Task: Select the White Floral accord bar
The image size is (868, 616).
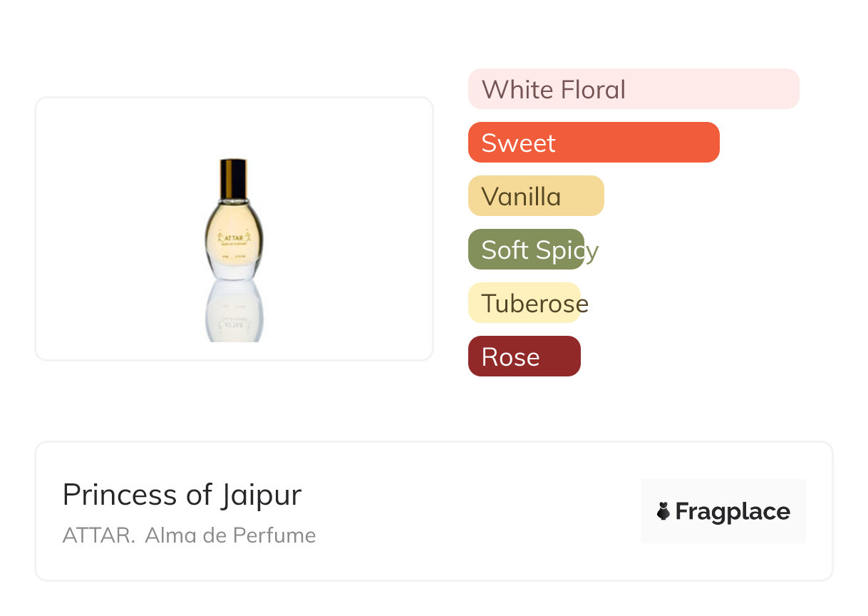Action: click(633, 89)
